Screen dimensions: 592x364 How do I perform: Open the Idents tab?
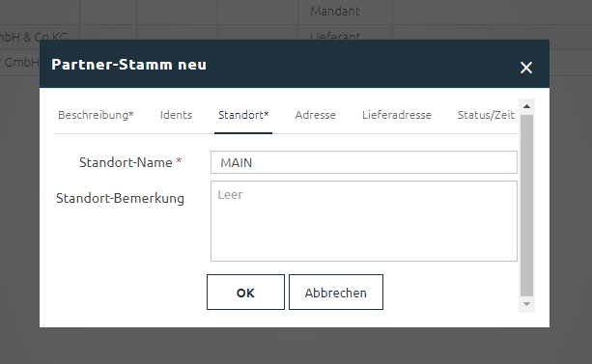(176, 115)
